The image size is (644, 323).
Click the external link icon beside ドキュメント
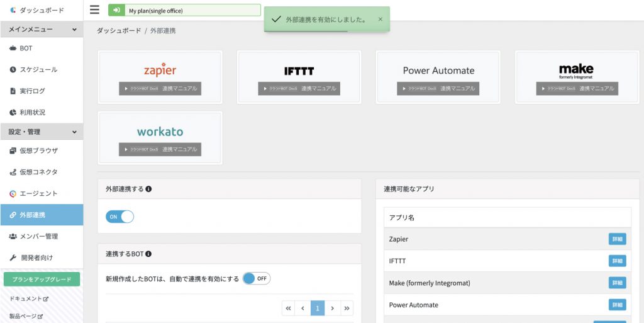pos(46,299)
